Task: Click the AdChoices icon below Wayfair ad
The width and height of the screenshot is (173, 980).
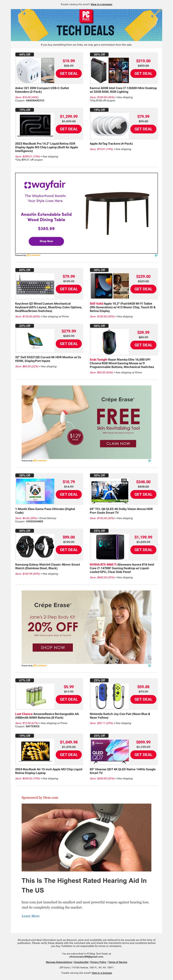Action: [x=156, y=255]
